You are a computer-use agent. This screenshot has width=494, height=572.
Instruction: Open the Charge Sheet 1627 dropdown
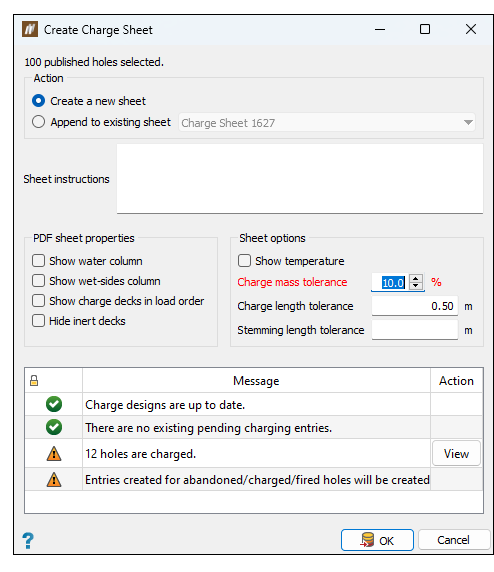point(327,123)
